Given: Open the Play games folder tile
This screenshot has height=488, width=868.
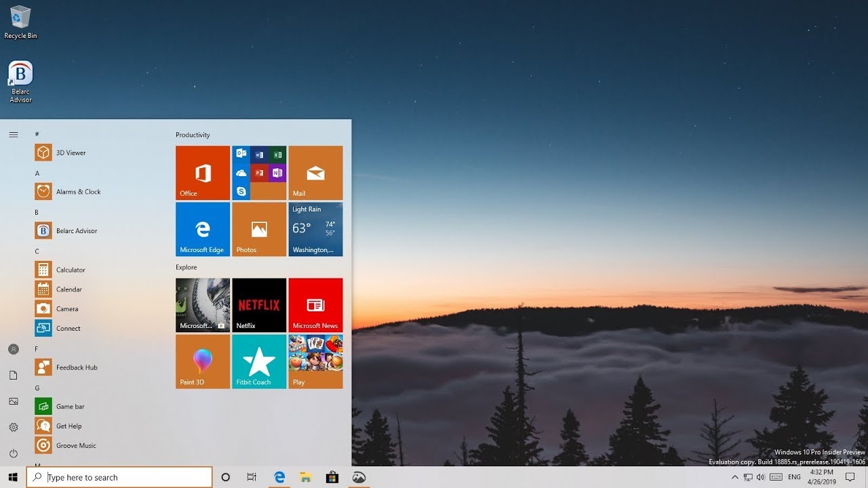Looking at the screenshot, I should point(315,361).
